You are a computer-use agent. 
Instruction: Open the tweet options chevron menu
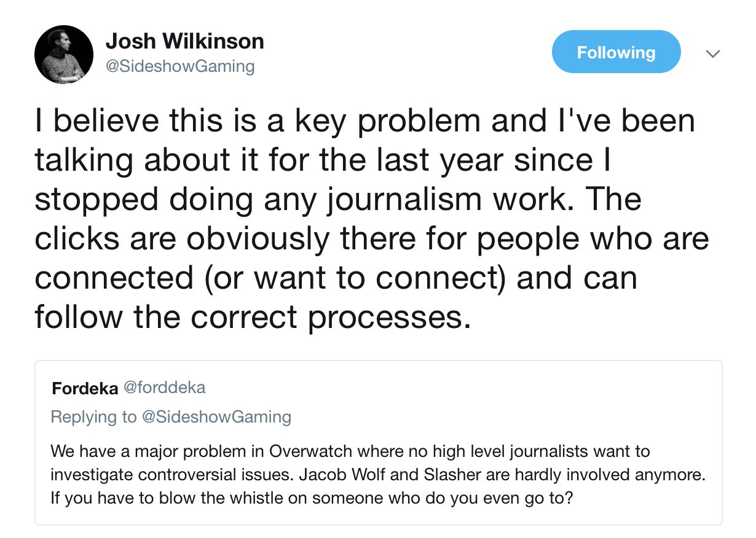[x=712, y=54]
